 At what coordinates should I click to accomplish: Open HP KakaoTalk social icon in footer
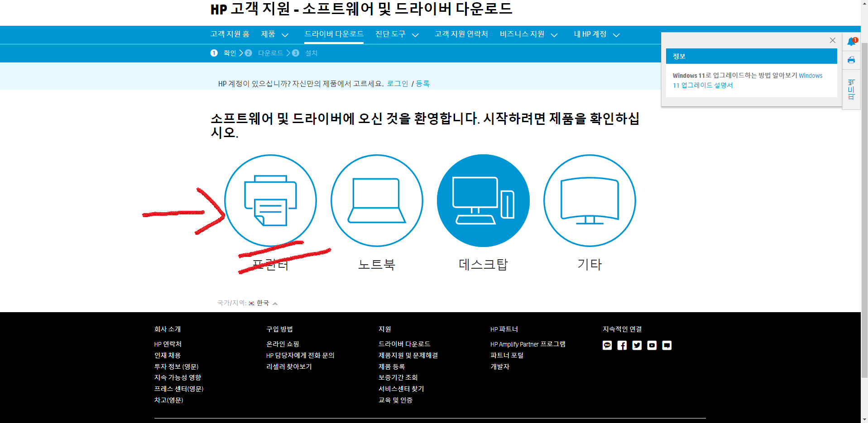pos(607,345)
